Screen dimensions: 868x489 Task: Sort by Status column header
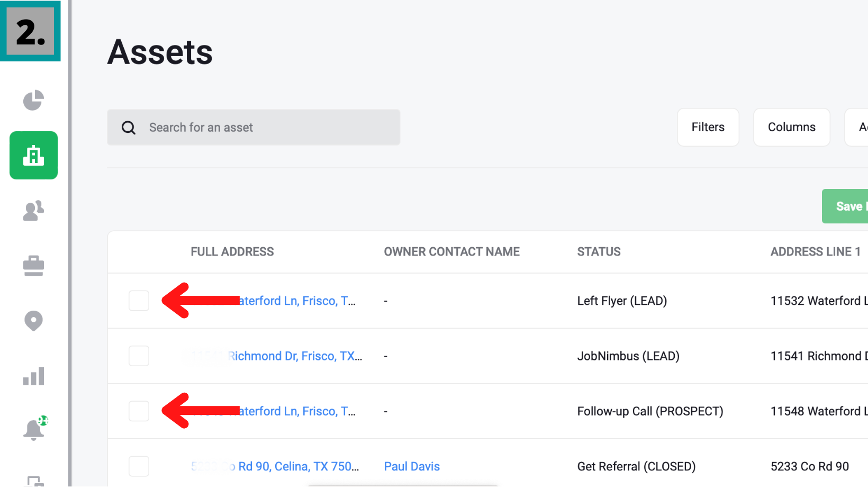[599, 252]
